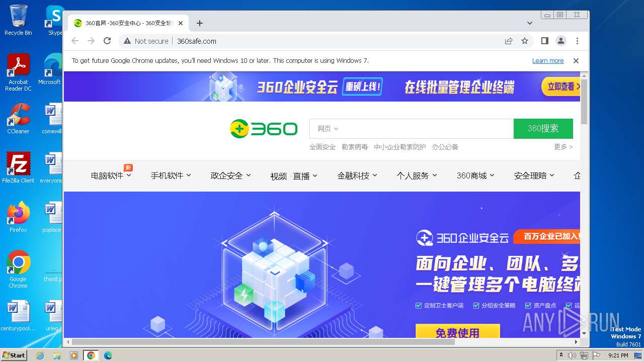Click the browser forward arrow
644x362 pixels.
click(x=91, y=41)
